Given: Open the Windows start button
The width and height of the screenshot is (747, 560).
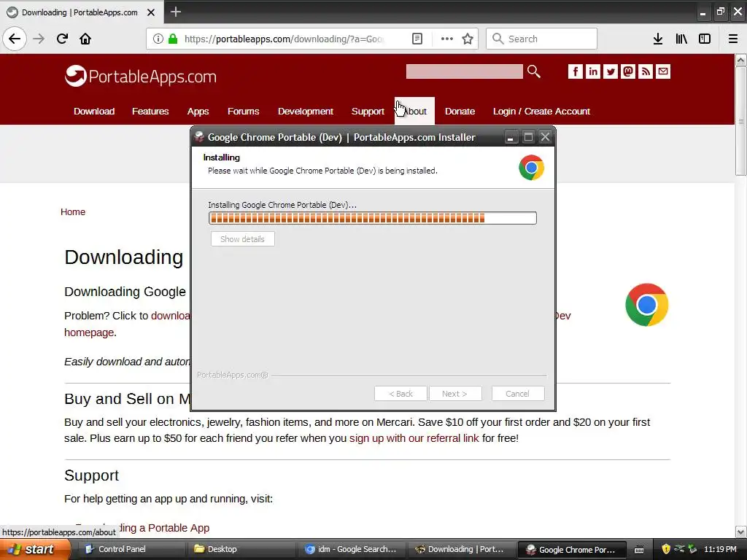Looking at the screenshot, I should click(34, 549).
